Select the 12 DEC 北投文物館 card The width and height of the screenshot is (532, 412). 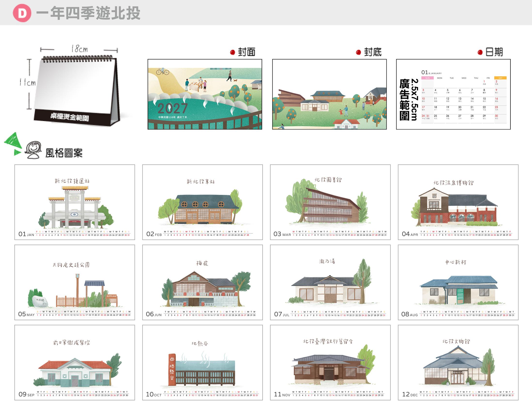pos(458,363)
